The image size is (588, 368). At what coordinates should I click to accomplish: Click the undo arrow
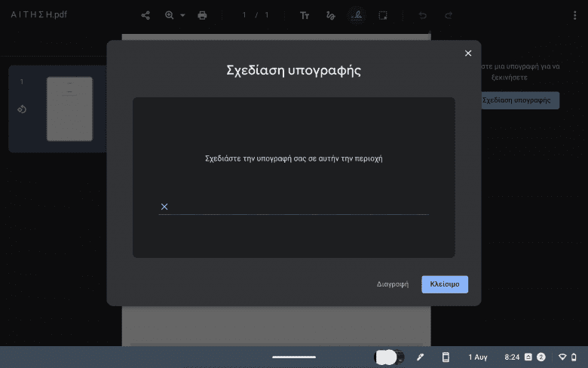click(x=423, y=15)
